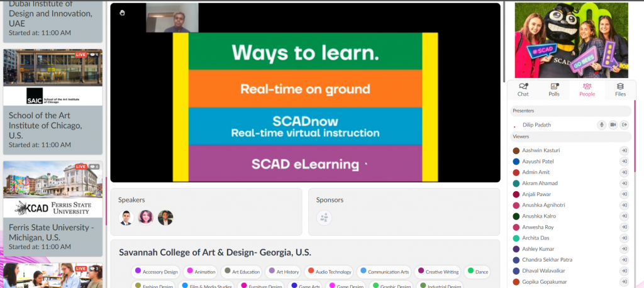Screen dimensions: 644x288
Task: Click the Presenters section header
Action: pos(570,111)
